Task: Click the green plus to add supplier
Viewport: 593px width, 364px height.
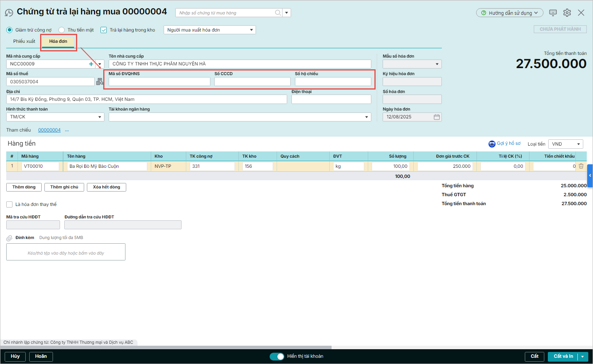Action: (x=91, y=64)
